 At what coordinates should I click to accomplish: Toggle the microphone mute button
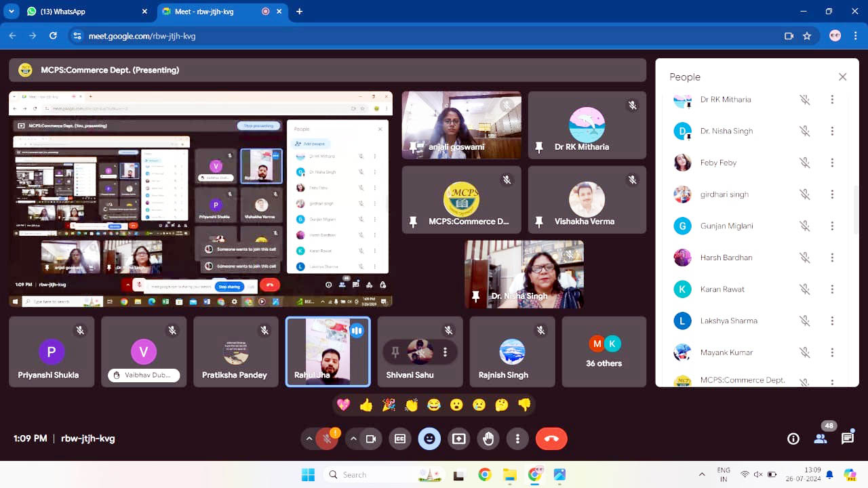click(x=328, y=439)
